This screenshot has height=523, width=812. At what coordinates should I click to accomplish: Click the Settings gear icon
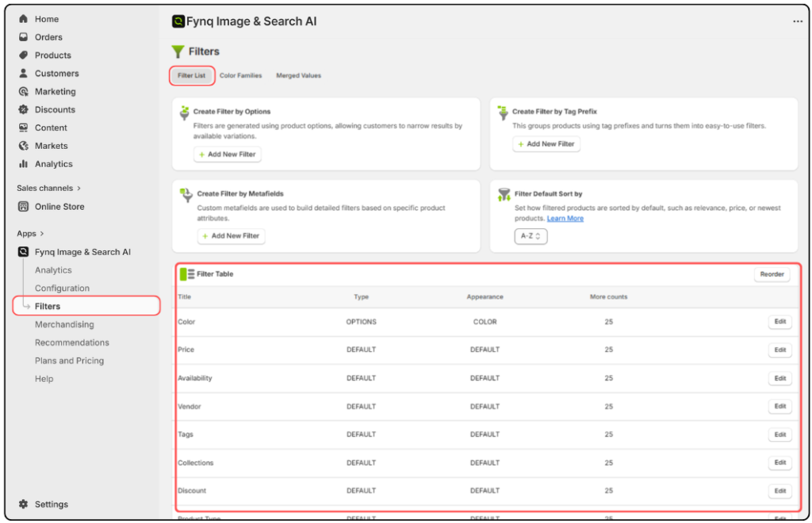23,504
